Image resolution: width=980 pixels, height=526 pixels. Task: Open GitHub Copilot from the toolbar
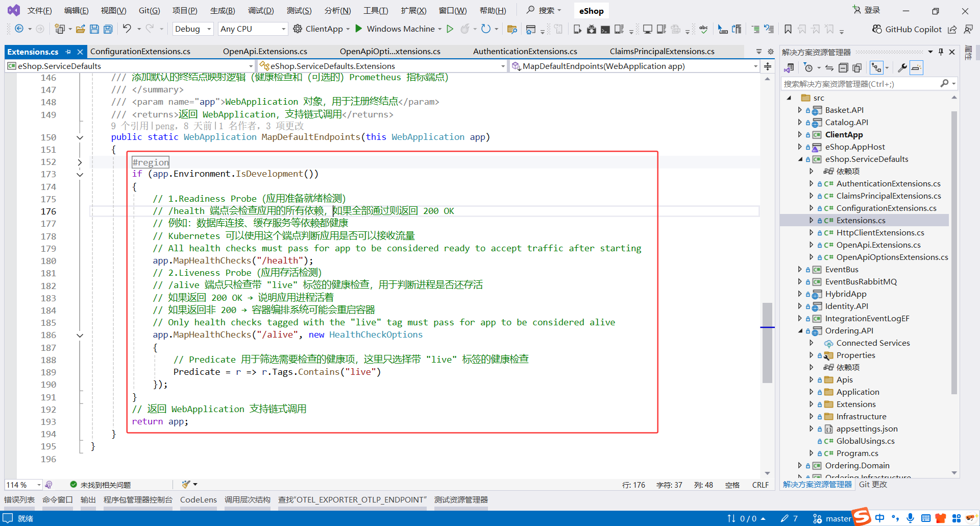tap(906, 29)
